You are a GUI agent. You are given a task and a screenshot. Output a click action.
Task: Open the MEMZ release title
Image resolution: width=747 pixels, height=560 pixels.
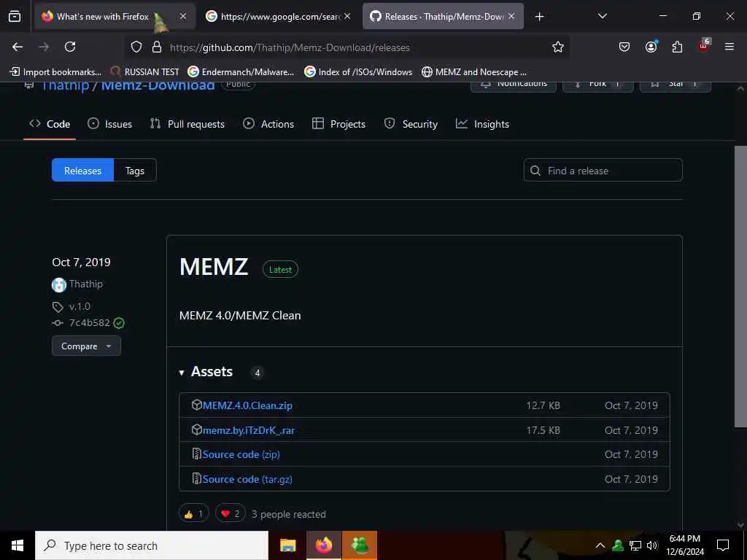tap(214, 267)
